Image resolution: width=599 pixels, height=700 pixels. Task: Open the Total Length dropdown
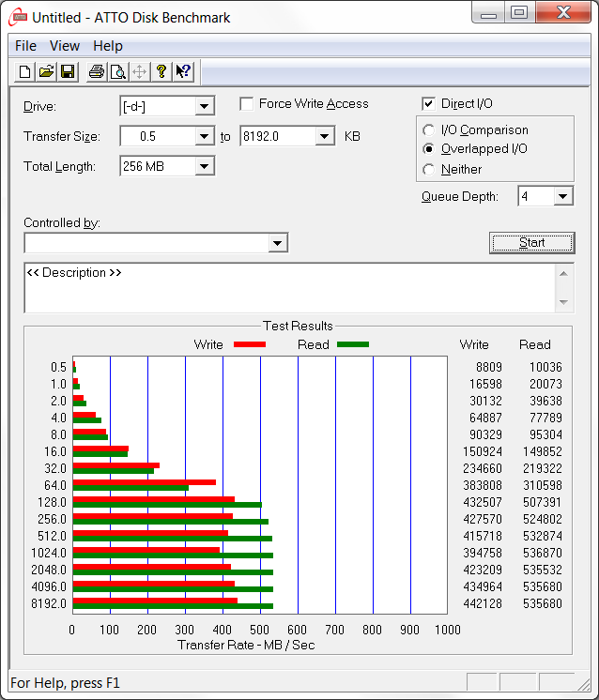click(x=205, y=167)
